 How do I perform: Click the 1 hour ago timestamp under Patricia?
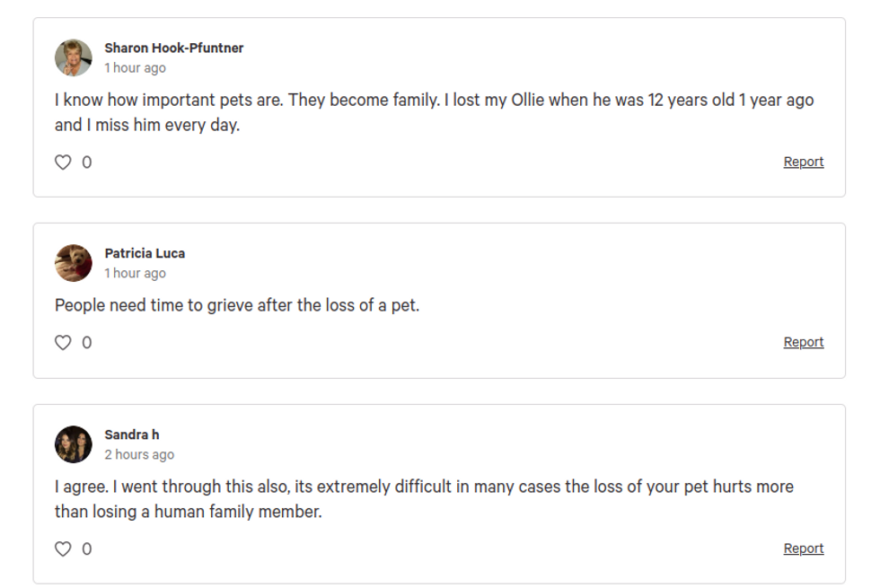click(x=136, y=273)
